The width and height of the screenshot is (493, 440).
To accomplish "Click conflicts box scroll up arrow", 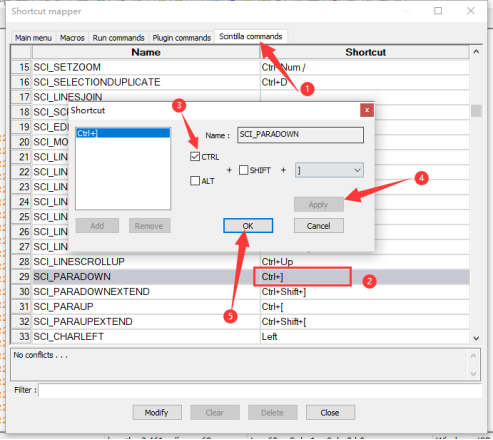I will click(473, 356).
